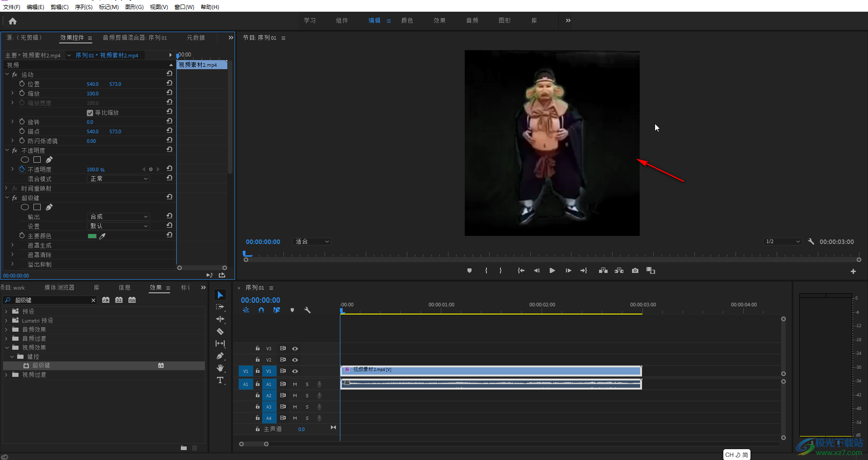The image size is (868, 460).
Task: Toggle animation stopwatch for Scale
Action: [22, 93]
